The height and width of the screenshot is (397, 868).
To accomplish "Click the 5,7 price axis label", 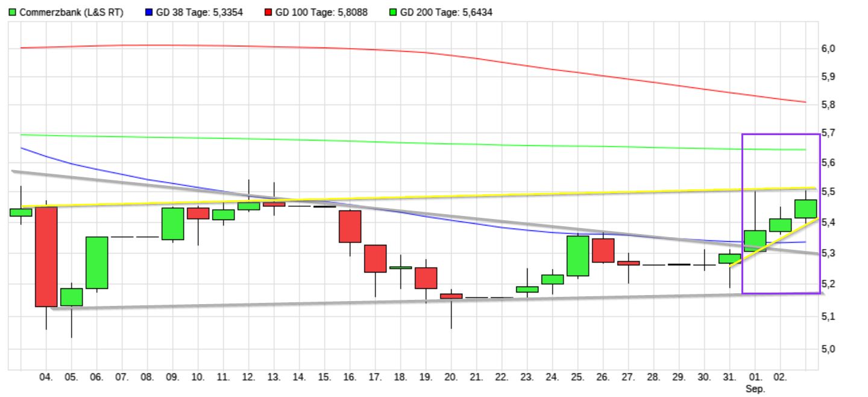I will click(829, 133).
